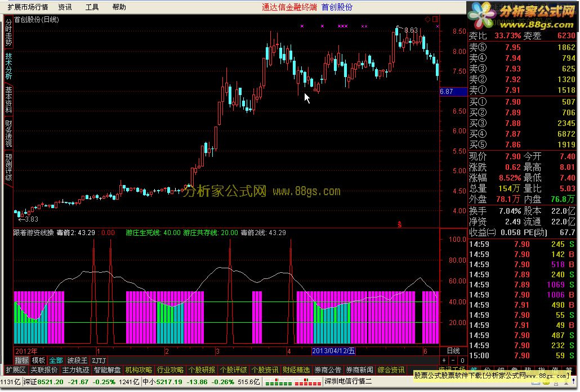Click the 0 reset button beside zoom controls

click(x=462, y=361)
